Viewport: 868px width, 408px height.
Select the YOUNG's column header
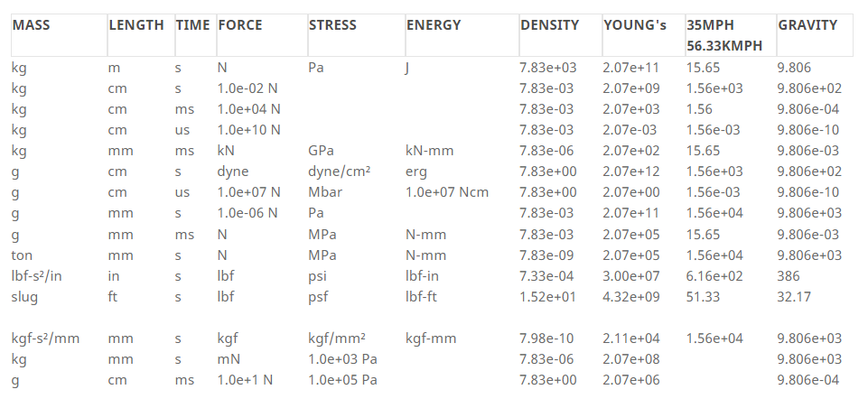[x=635, y=25]
